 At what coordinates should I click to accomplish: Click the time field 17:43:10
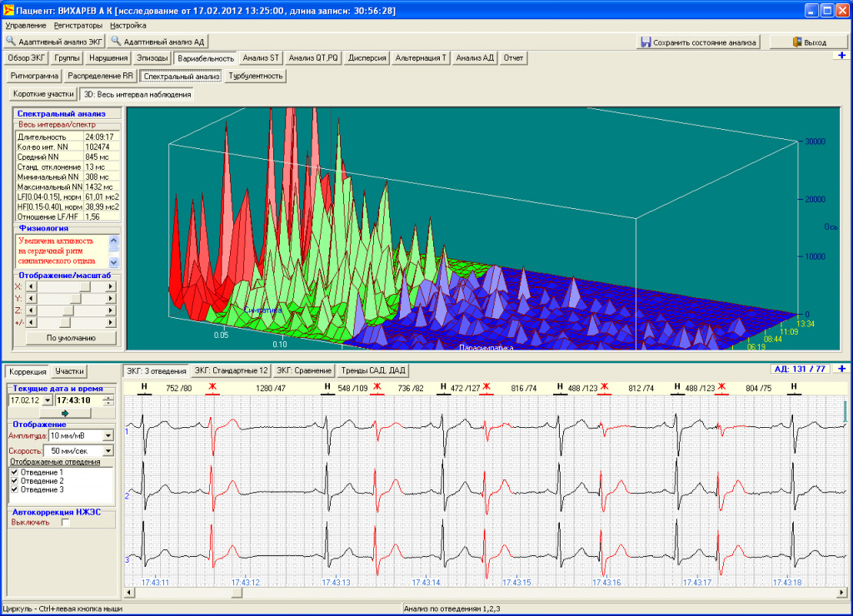79,400
